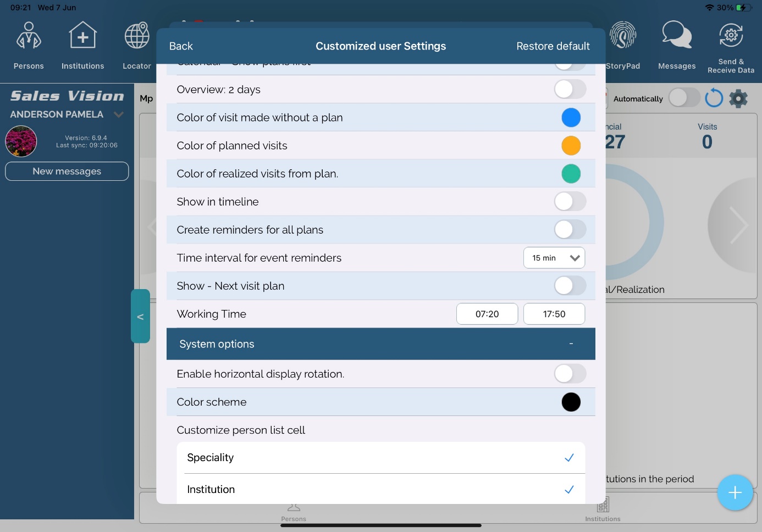Enable Create reminders for all plans
Viewport: 762px width, 532px height.
pyautogui.click(x=570, y=230)
